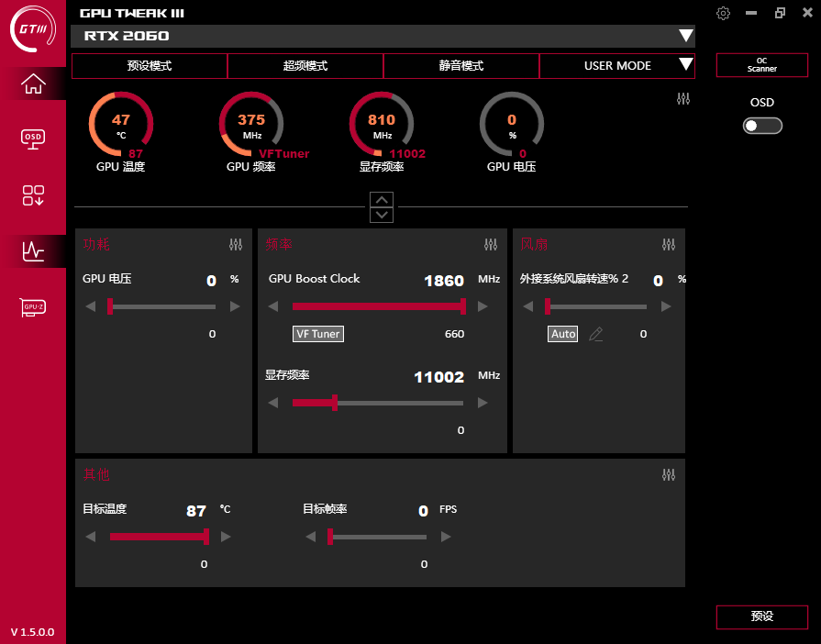Increase 显存频率 with right arrow
Image resolution: width=821 pixels, height=644 pixels.
pyautogui.click(x=483, y=403)
